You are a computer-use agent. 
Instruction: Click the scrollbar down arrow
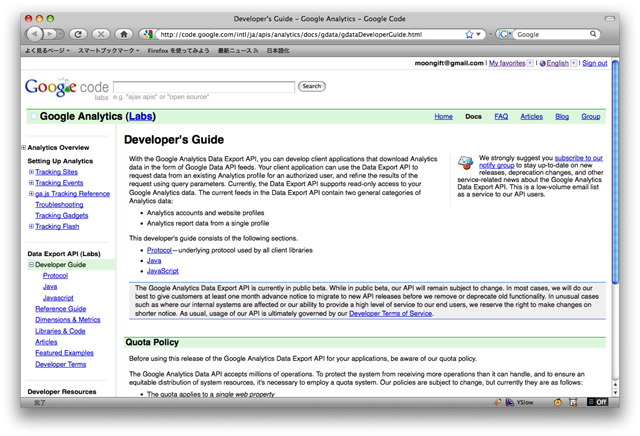click(616, 393)
